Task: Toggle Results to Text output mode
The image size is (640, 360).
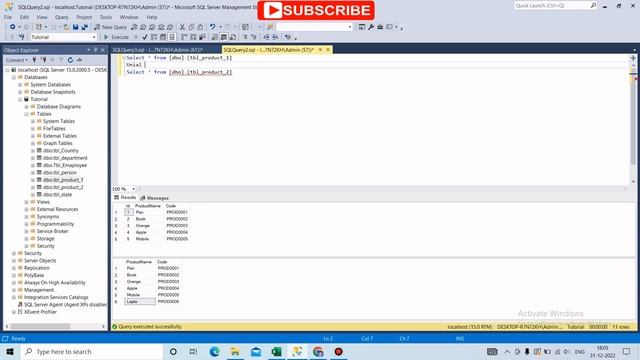Action: 215,37
